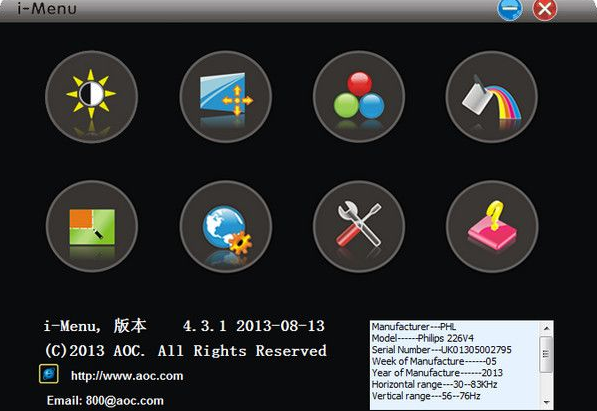
Task: Select the Model Philips 226V4 line
Action: click(423, 338)
